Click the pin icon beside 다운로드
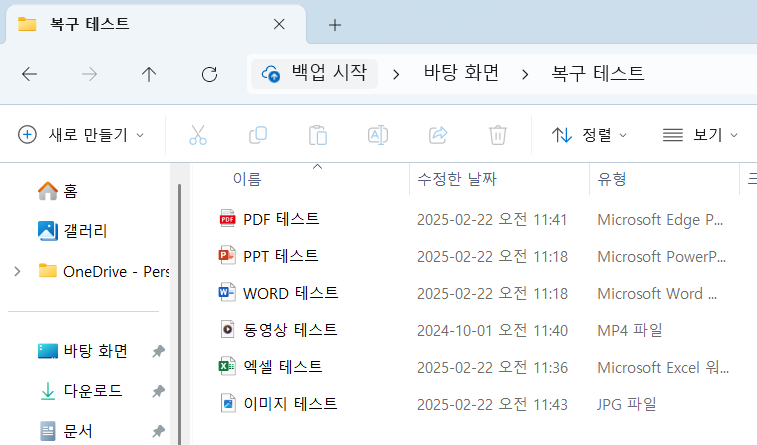The width and height of the screenshot is (757, 445). pos(158,391)
